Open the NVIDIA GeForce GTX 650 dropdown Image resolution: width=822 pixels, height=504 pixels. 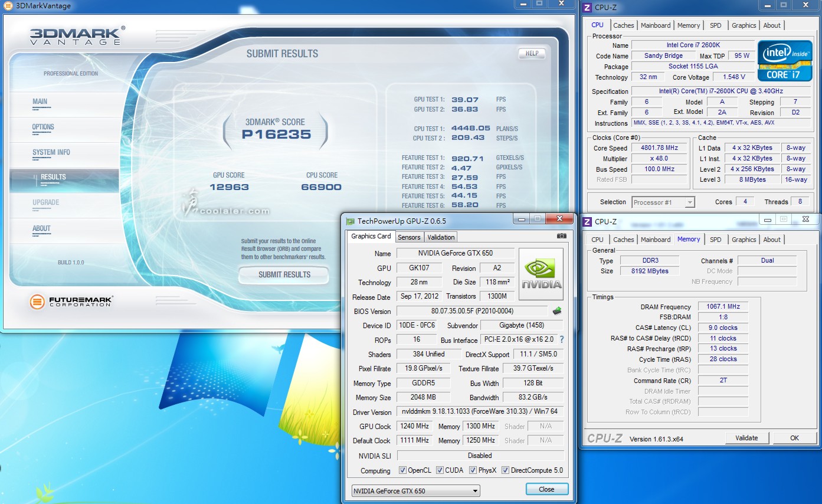click(415, 490)
